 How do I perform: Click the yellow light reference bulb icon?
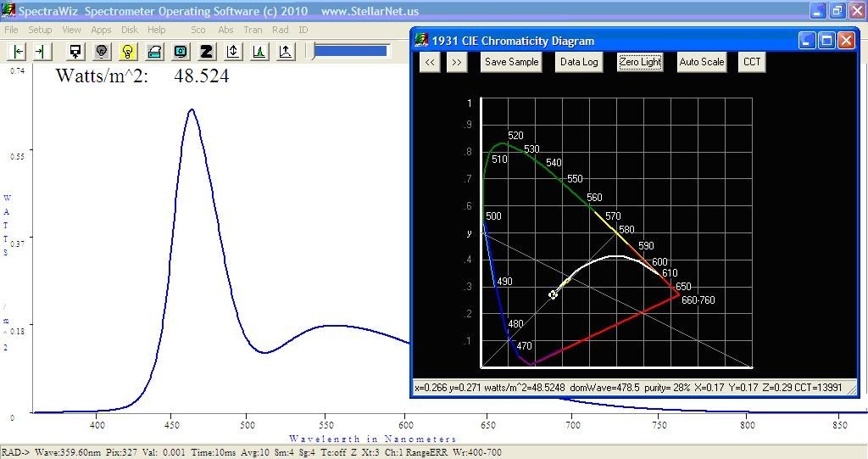128,52
